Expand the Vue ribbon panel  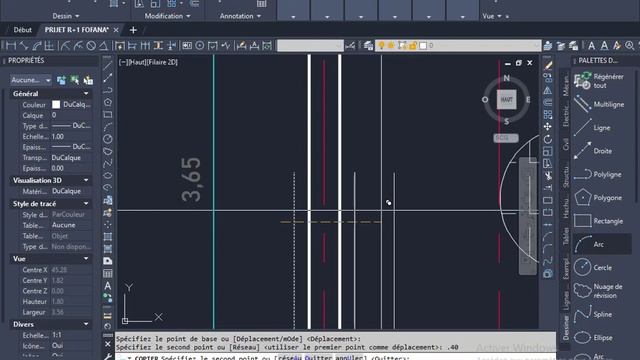(x=491, y=16)
